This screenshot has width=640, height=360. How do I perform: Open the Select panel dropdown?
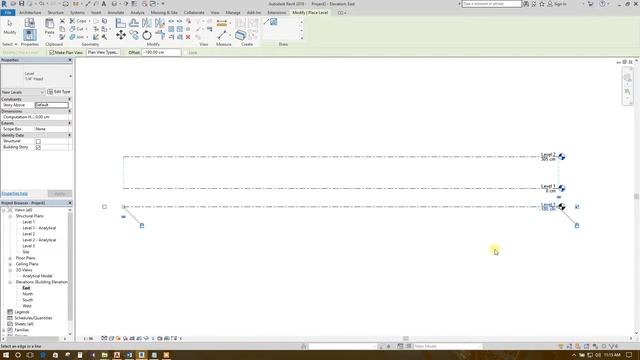(x=9, y=44)
